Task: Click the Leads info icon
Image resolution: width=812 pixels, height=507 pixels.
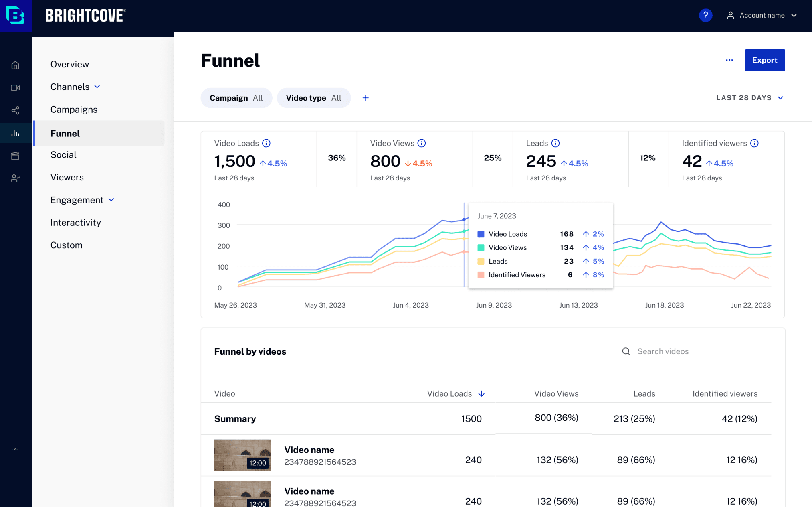Action: (x=555, y=143)
